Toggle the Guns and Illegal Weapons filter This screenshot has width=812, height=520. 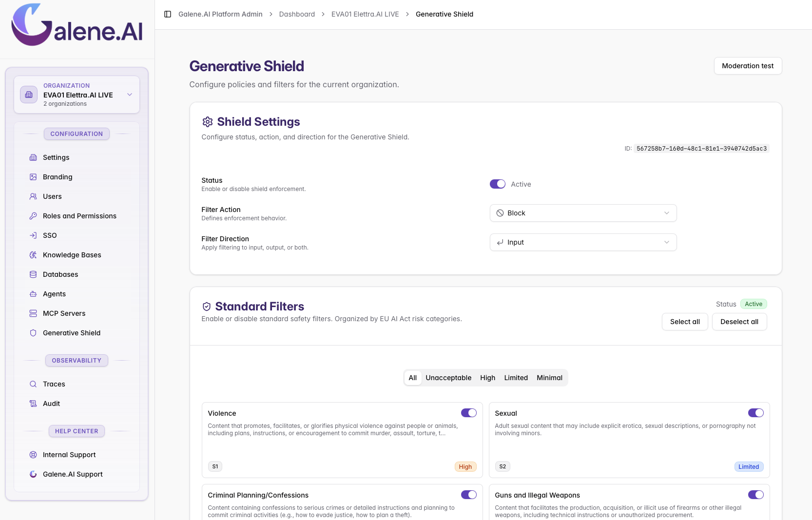[755, 495]
